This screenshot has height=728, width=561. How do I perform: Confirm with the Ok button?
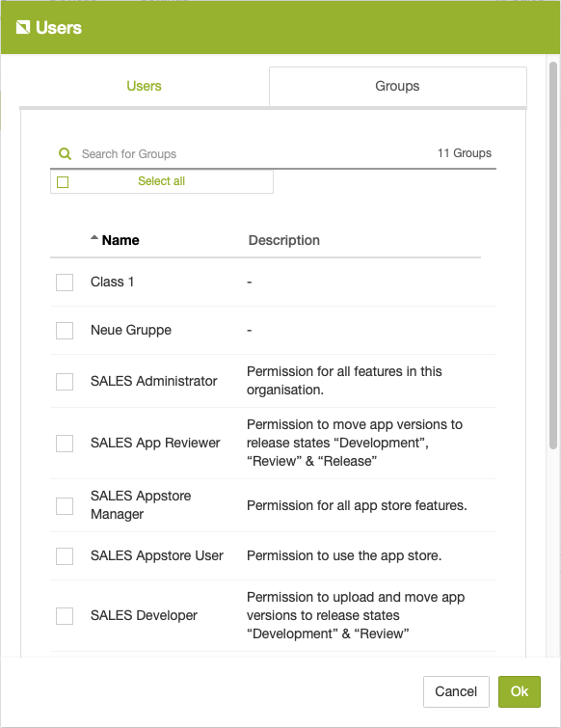520,691
